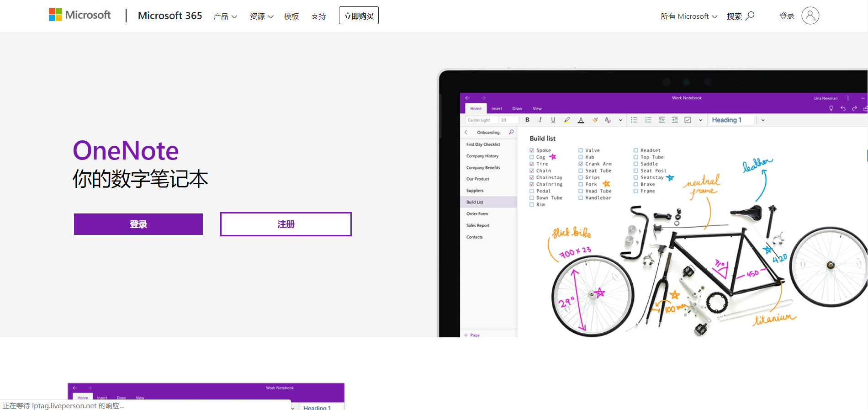Screen dimensions: 868x410
Task: Expand the 所有 Microsoft dropdown
Action: (x=689, y=16)
